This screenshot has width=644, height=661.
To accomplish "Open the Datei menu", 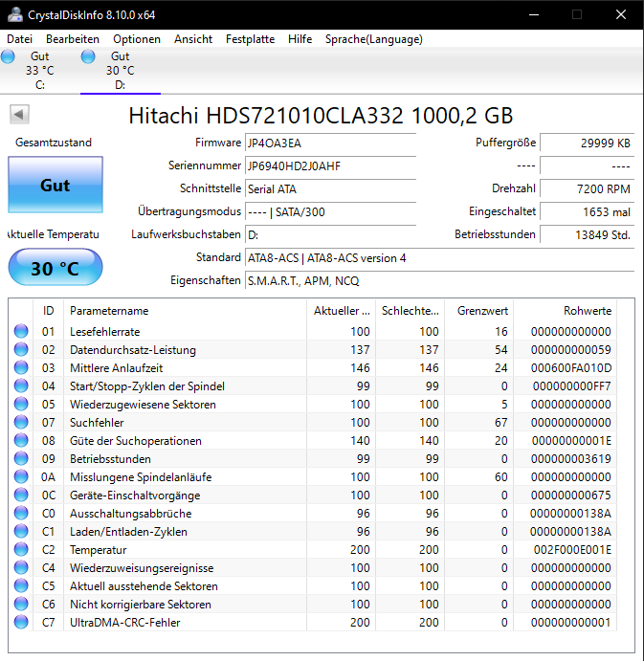I will (19, 39).
